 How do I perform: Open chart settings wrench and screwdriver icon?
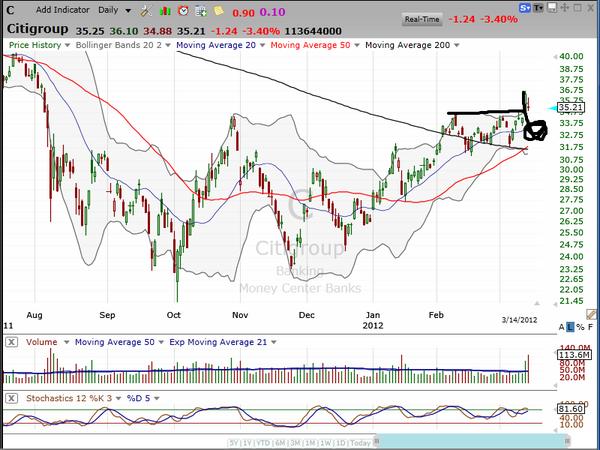(147, 11)
